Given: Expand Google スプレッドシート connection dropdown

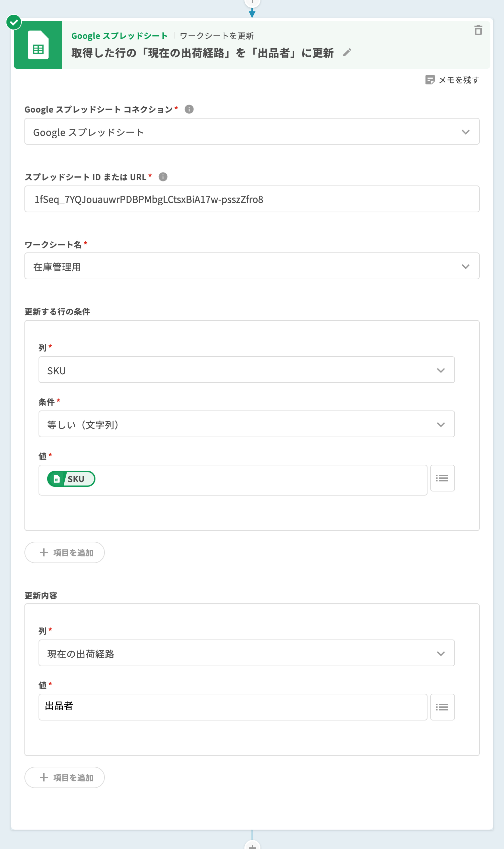Looking at the screenshot, I should pyautogui.click(x=252, y=131).
